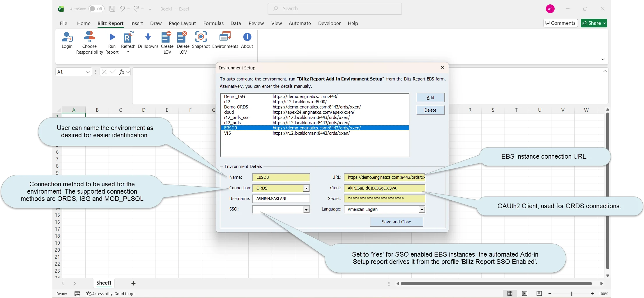Open the About info icon

point(247,37)
